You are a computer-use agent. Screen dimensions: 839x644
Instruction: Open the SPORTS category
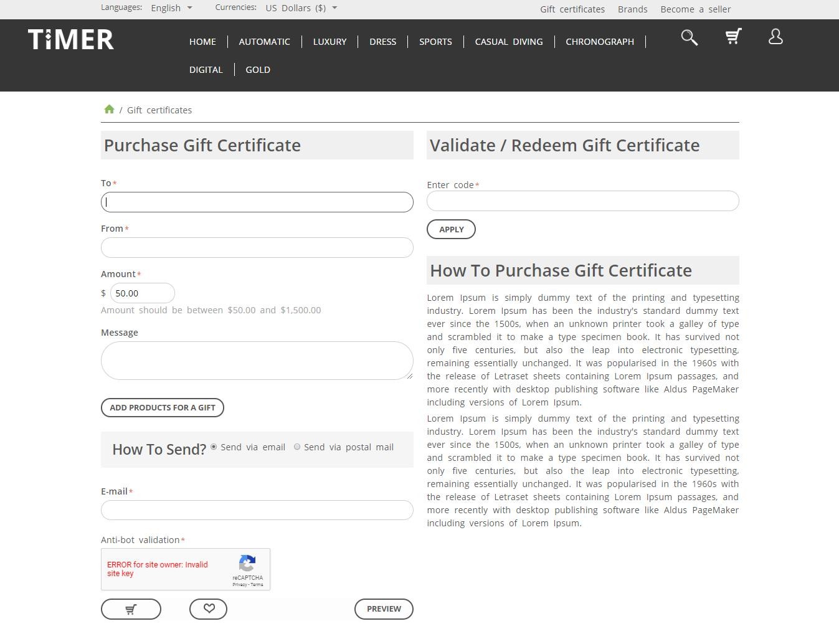point(435,42)
